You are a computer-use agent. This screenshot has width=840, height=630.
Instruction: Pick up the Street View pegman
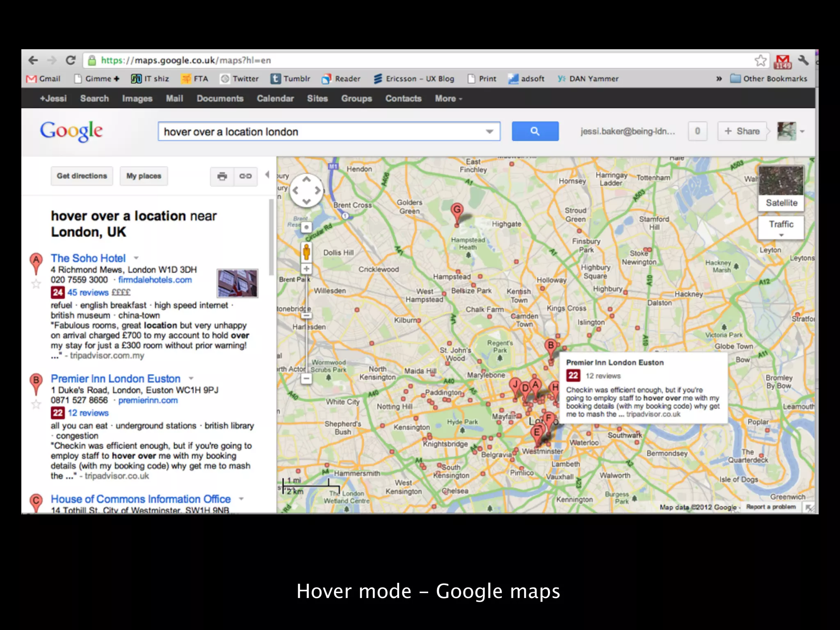click(306, 251)
